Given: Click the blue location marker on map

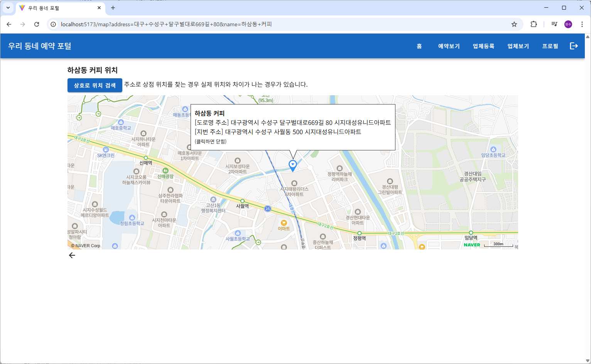Looking at the screenshot, I should point(293,166).
